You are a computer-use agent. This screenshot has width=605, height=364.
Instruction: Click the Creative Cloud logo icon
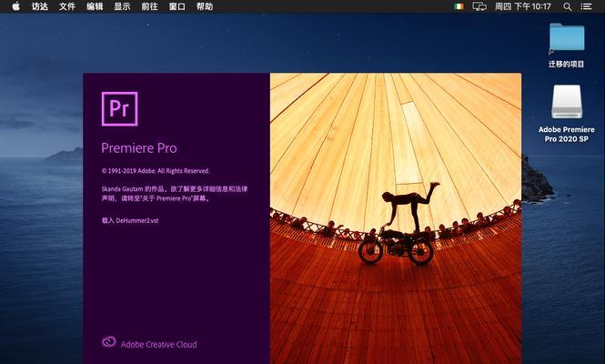(109, 342)
